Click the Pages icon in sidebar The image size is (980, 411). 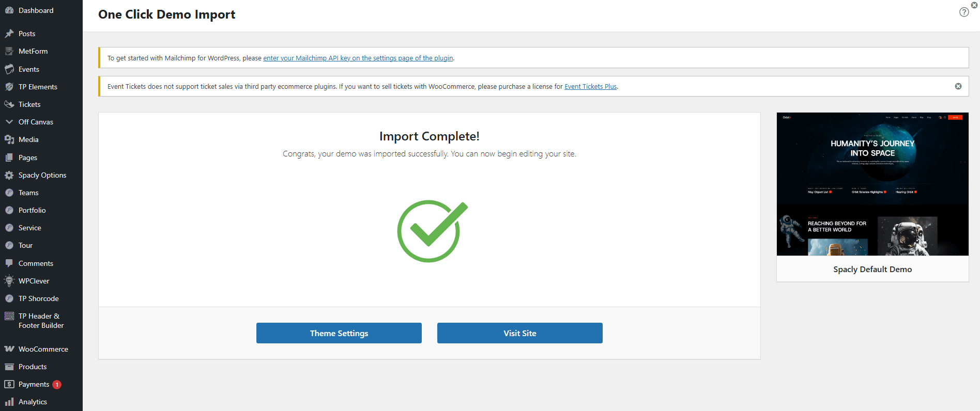point(9,157)
